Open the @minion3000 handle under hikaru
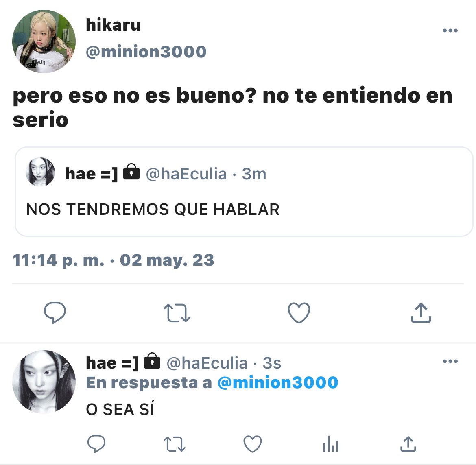 click(146, 52)
